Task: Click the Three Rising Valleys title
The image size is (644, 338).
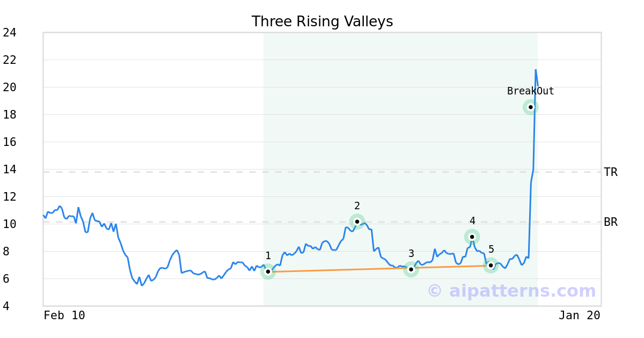Action: click(322, 21)
